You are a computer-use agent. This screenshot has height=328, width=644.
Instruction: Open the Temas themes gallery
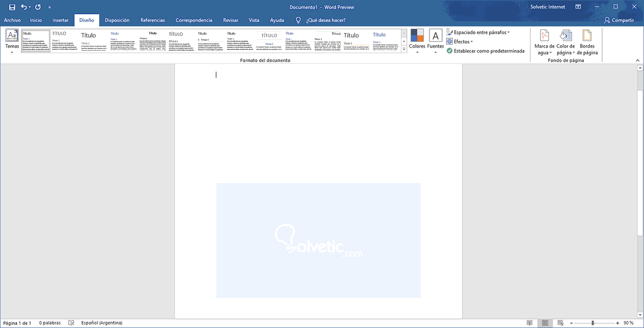pyautogui.click(x=12, y=41)
